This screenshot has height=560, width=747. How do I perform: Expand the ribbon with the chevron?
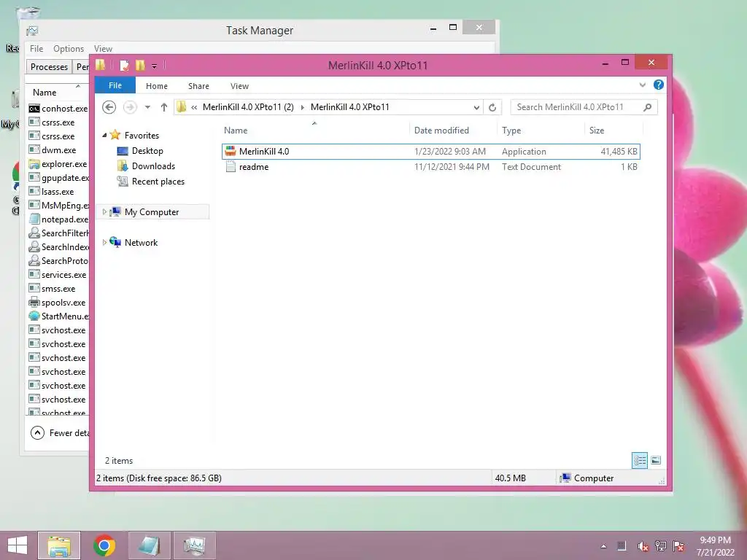pyautogui.click(x=642, y=85)
